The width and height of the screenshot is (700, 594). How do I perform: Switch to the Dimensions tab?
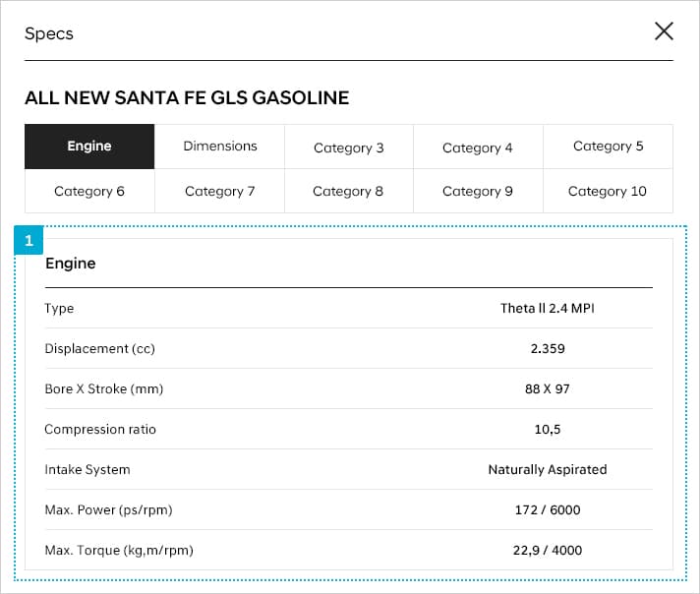(x=220, y=147)
